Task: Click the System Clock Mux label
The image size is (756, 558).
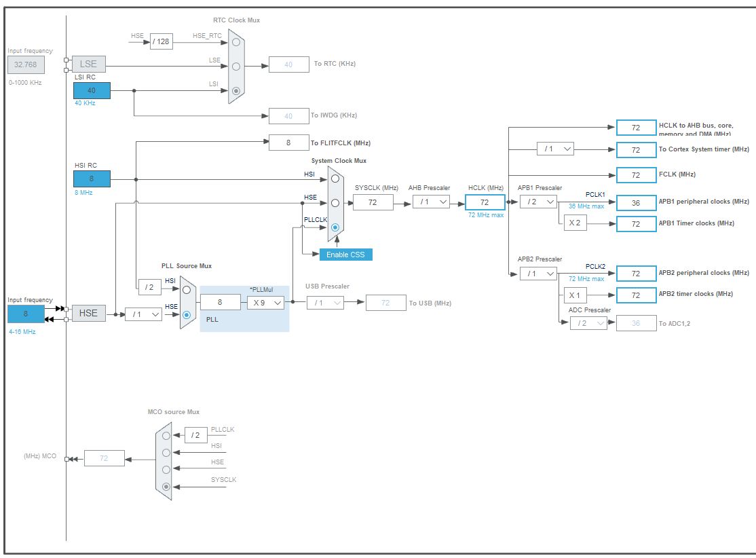Action: point(339,161)
